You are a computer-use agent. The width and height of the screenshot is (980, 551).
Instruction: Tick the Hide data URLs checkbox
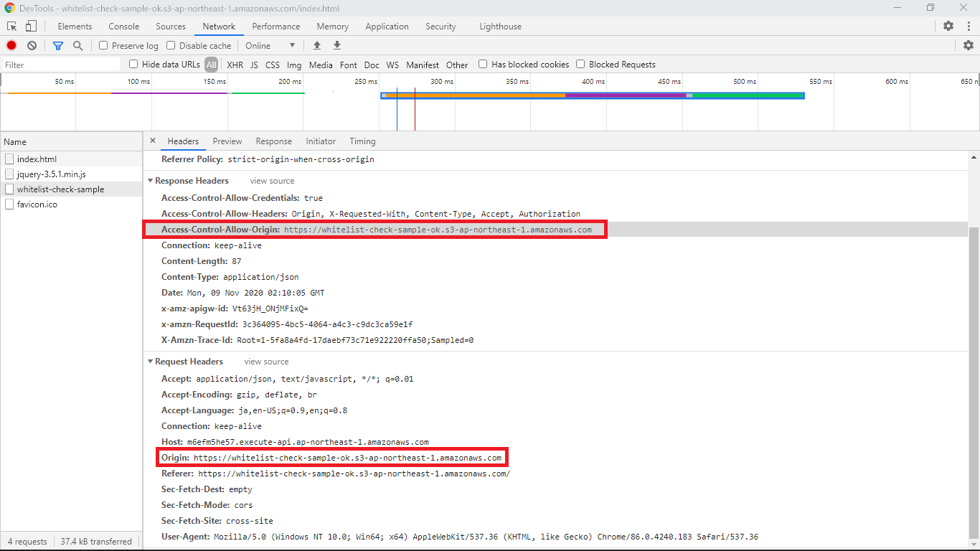[x=133, y=64]
